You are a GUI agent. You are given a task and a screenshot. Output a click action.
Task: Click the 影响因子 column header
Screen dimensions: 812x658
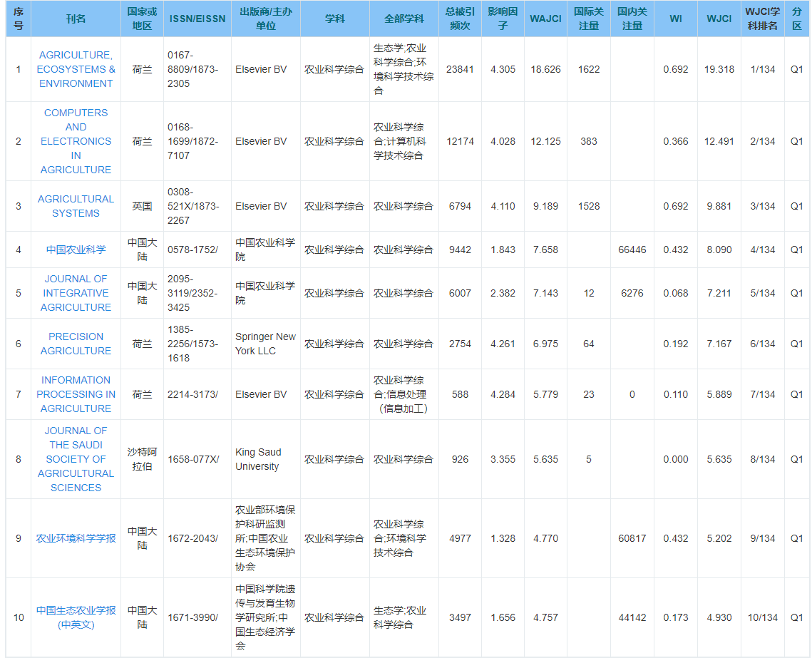(503, 19)
